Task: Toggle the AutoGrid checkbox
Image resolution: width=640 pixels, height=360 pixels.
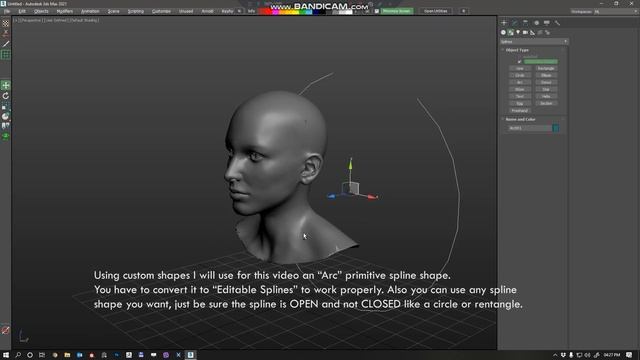Action: [520, 62]
